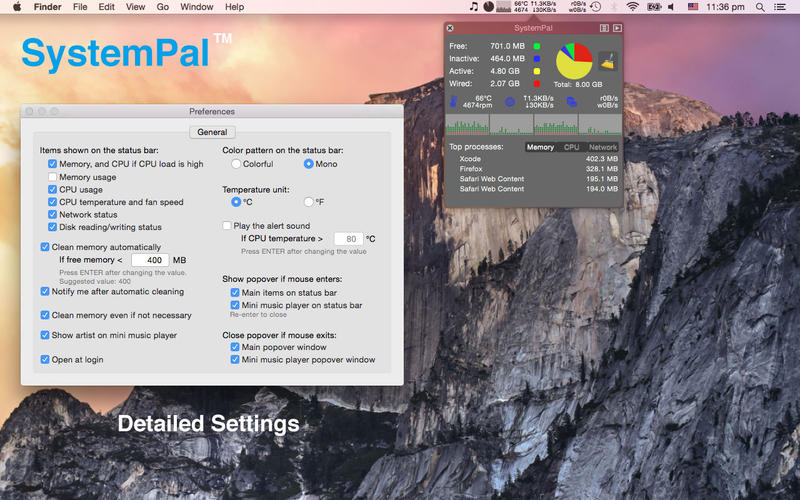Enable Play the alert sound checkbox
This screenshot has height=500, width=800.
pos(227,226)
